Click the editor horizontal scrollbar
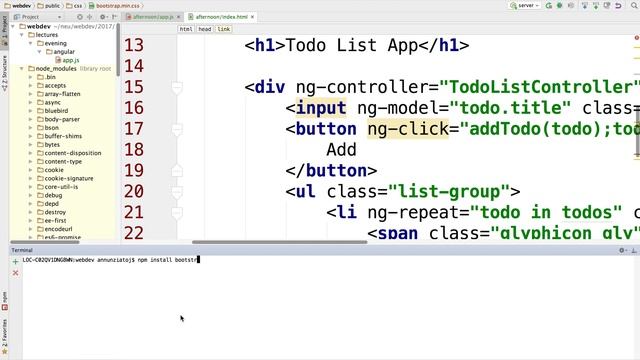Viewport: 640px width, 360px height. click(x=280, y=242)
